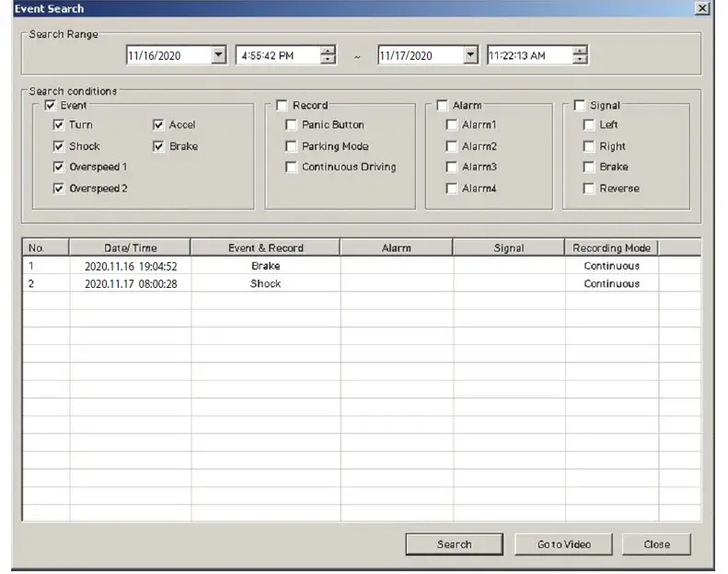Enable the Record group checkbox
The height and width of the screenshot is (574, 728).
pos(282,106)
